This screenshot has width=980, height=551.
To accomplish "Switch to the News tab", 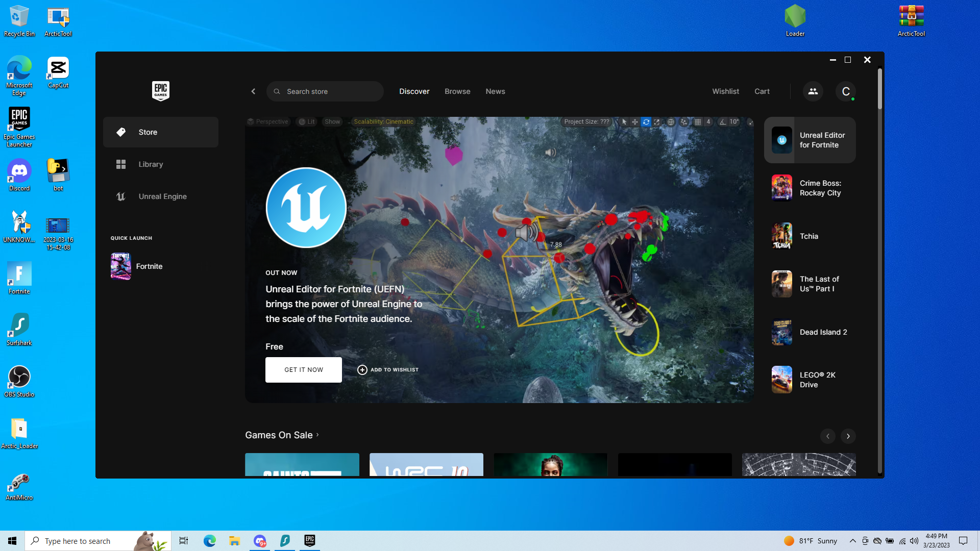I will click(495, 91).
